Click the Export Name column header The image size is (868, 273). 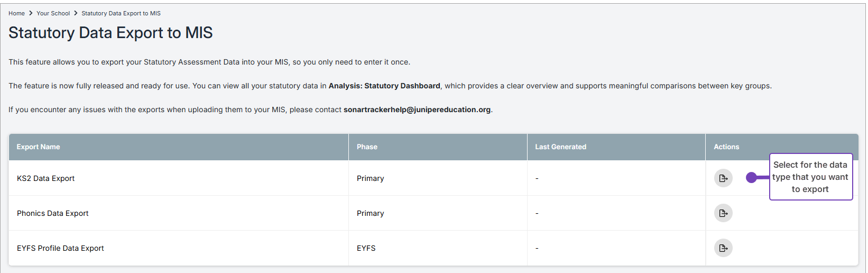(x=38, y=147)
